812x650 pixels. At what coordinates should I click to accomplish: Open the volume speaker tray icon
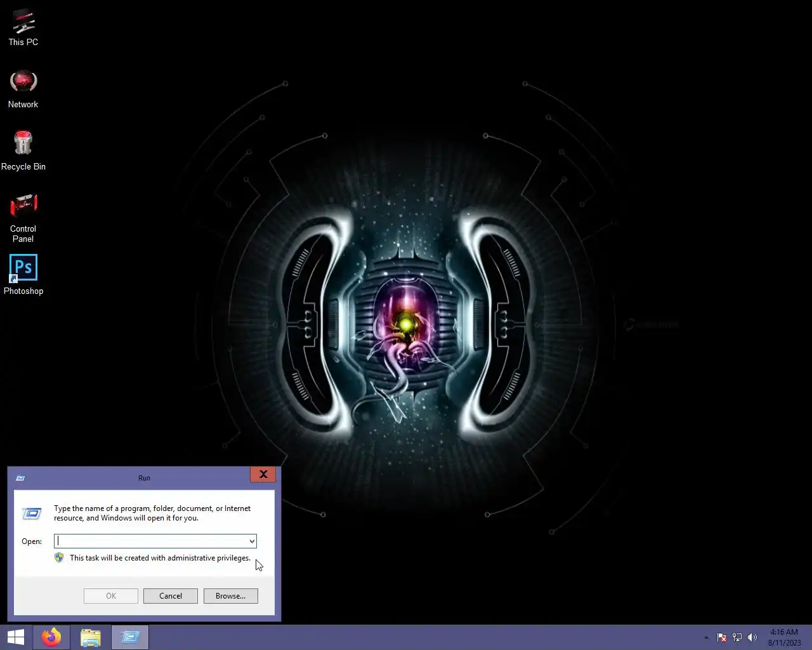(752, 637)
